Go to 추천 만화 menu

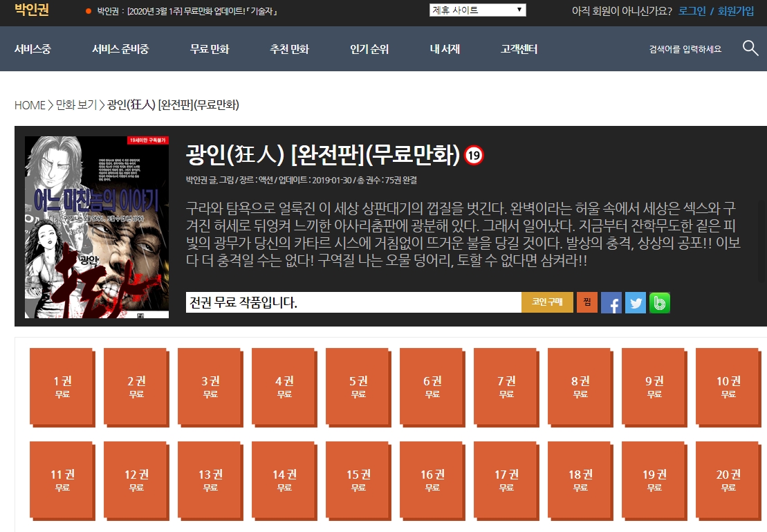tap(289, 49)
